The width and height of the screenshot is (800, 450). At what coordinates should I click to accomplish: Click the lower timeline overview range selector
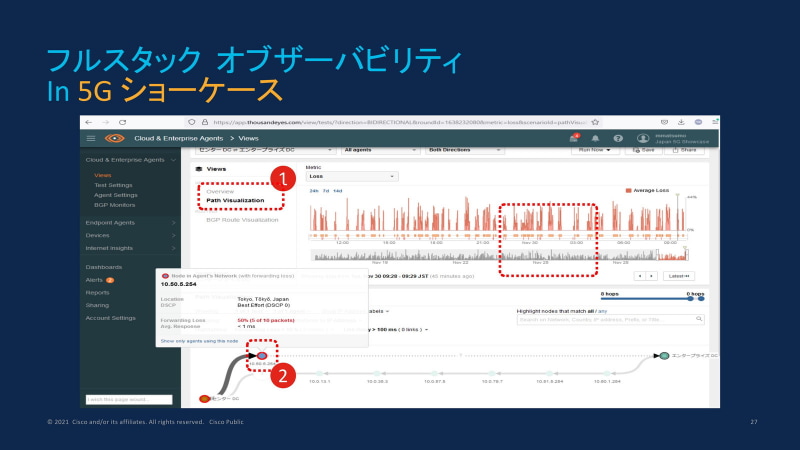click(x=673, y=255)
